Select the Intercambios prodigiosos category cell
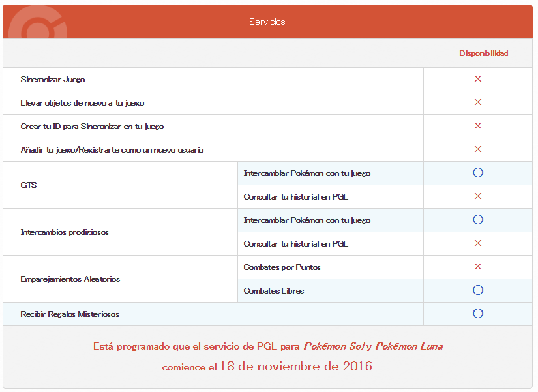Screen dimensions: 538x392 tap(65, 232)
